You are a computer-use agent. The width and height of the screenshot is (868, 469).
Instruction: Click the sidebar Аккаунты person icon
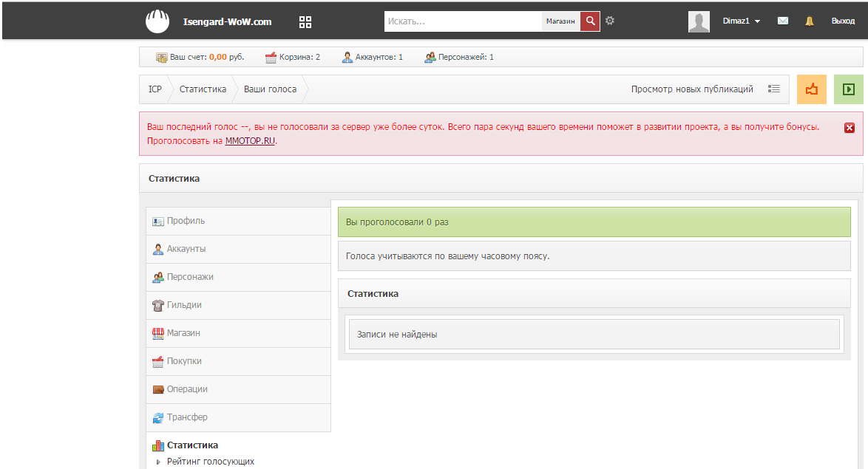click(157, 250)
